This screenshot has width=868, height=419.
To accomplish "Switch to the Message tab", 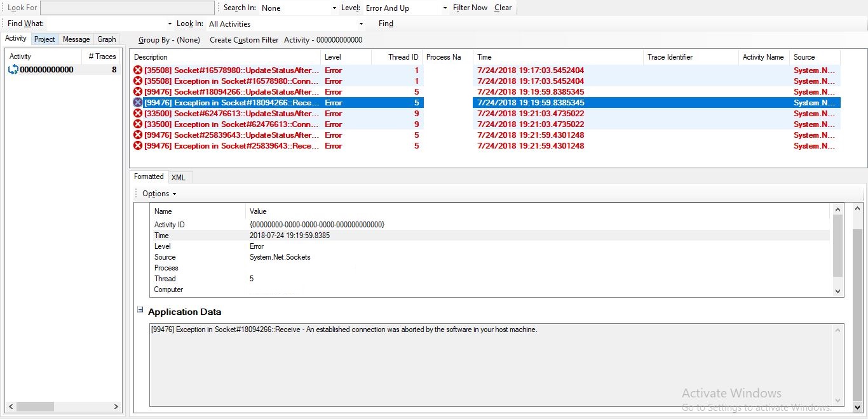I will [x=76, y=39].
